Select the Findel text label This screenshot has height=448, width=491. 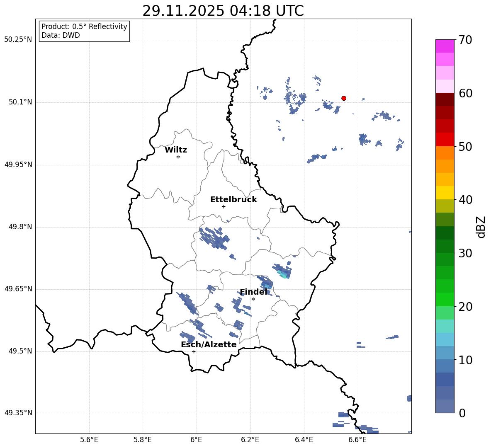pos(253,292)
